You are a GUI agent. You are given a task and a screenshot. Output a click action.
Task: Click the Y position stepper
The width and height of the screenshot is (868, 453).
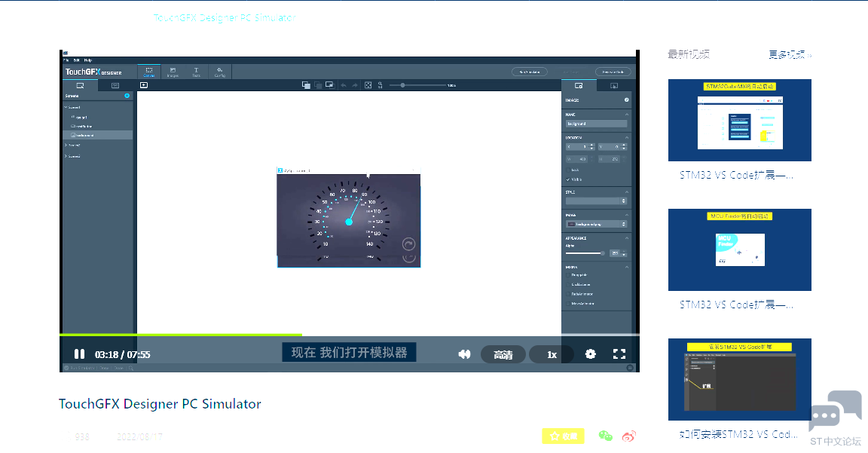point(624,147)
